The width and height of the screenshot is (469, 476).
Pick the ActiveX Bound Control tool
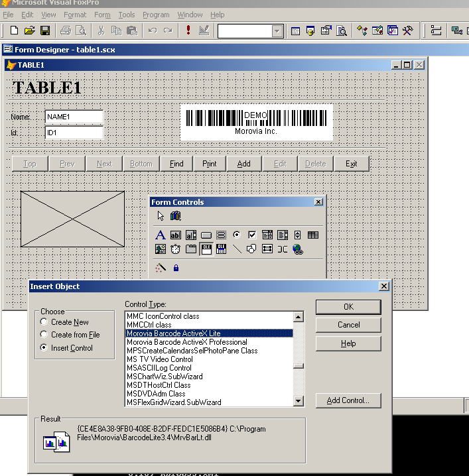pos(221,249)
